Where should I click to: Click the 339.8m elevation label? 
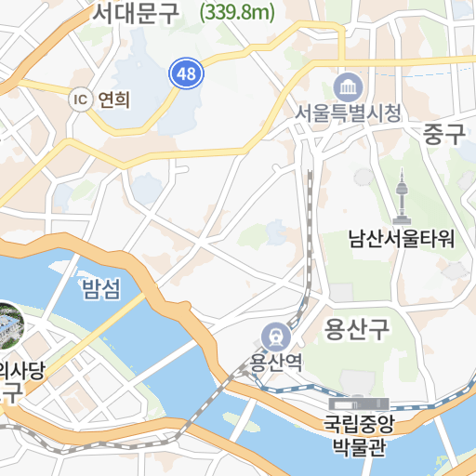[x=237, y=12]
